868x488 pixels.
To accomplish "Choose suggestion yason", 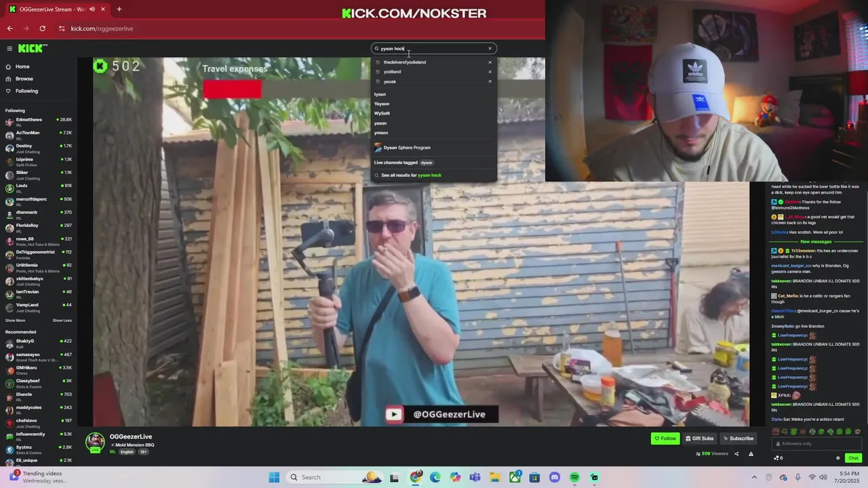I will [x=380, y=123].
